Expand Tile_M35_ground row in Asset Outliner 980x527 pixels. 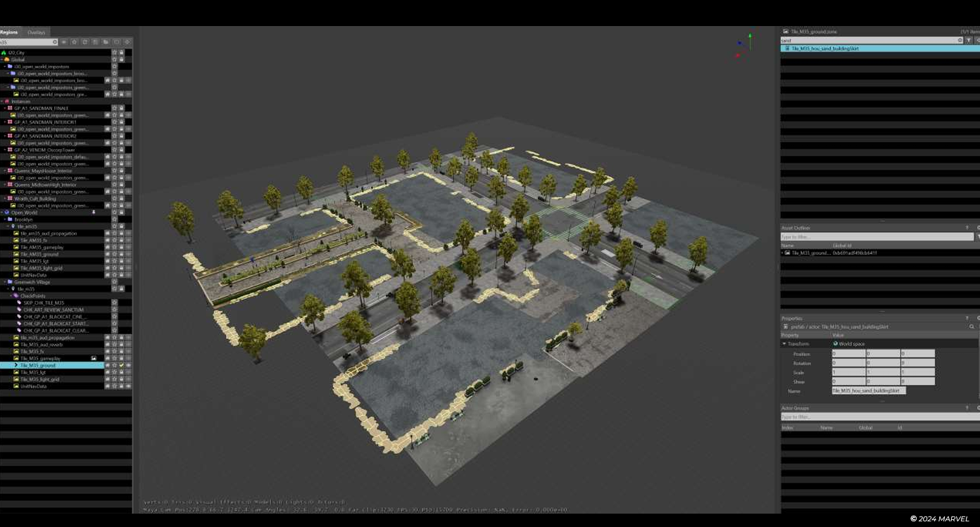[783, 253]
